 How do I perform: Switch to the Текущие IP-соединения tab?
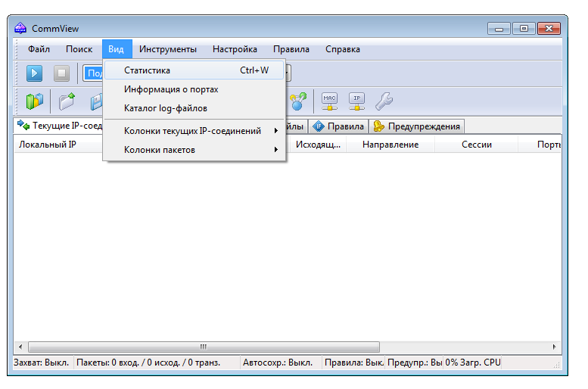click(x=59, y=126)
